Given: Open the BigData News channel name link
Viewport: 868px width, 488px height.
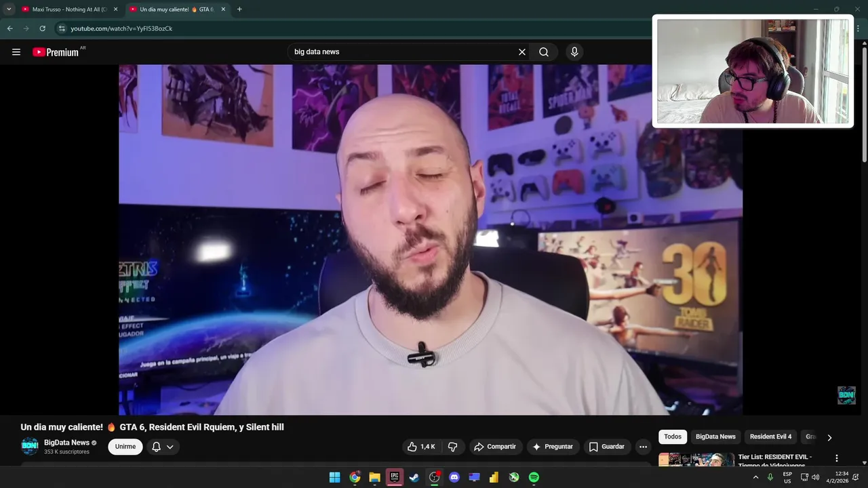Looking at the screenshot, I should [x=66, y=443].
